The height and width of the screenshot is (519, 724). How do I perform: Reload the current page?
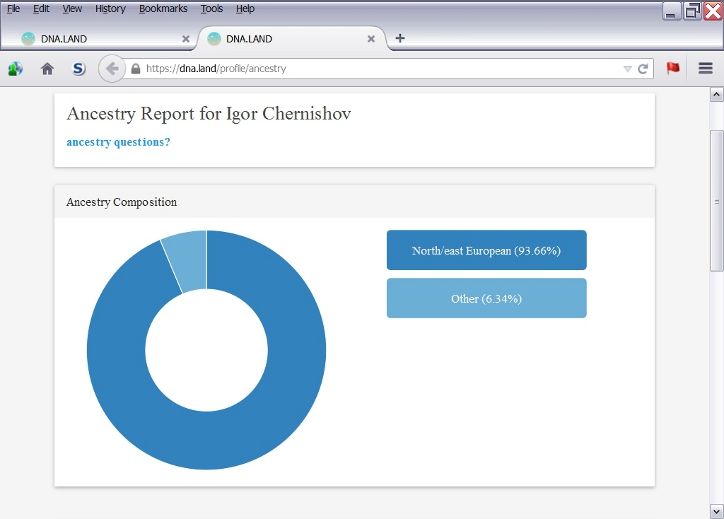643,69
